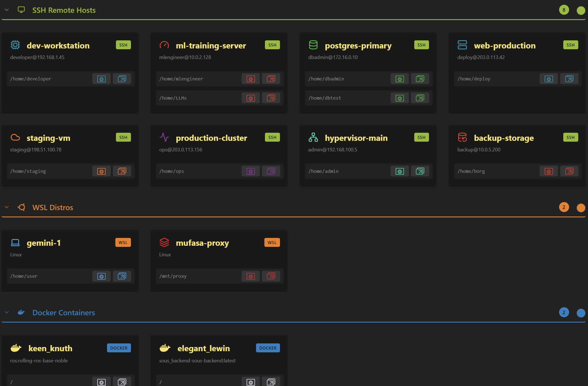Select the staging-vm host title

tap(48, 138)
